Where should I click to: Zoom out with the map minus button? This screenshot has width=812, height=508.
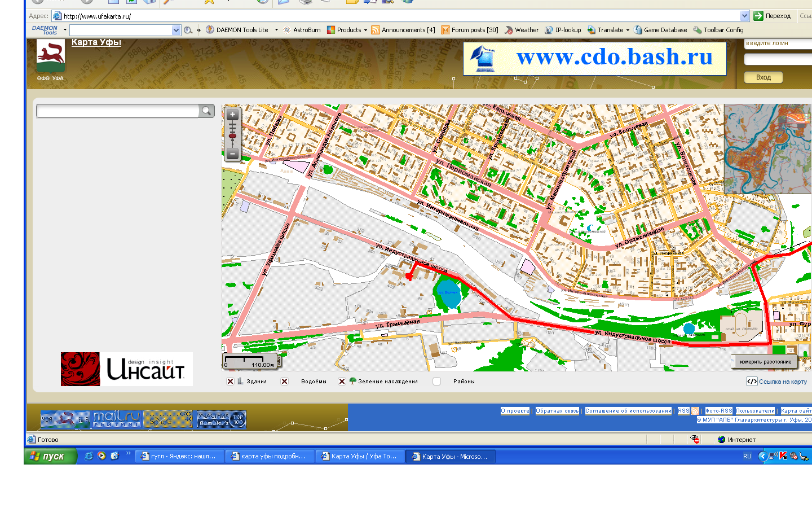point(232,154)
